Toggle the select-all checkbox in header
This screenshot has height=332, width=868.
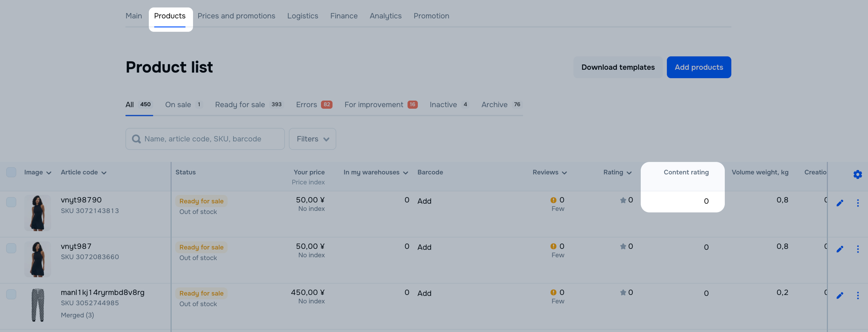(11, 172)
